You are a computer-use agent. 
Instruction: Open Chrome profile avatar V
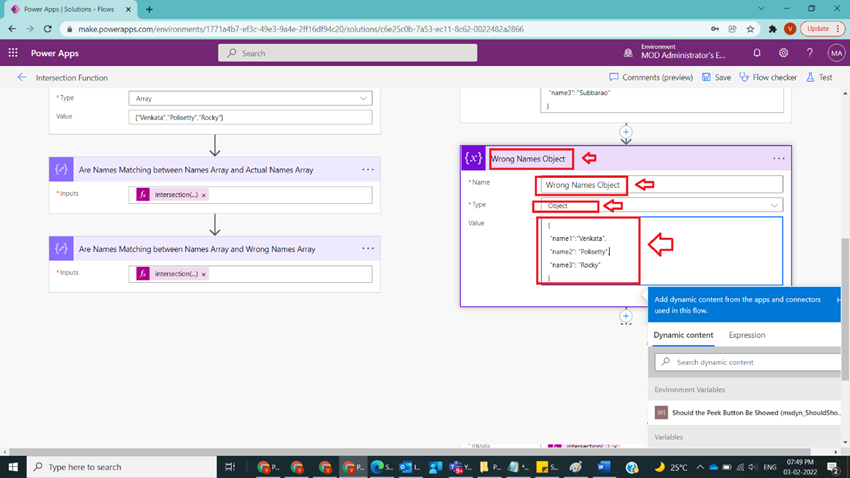[x=790, y=29]
